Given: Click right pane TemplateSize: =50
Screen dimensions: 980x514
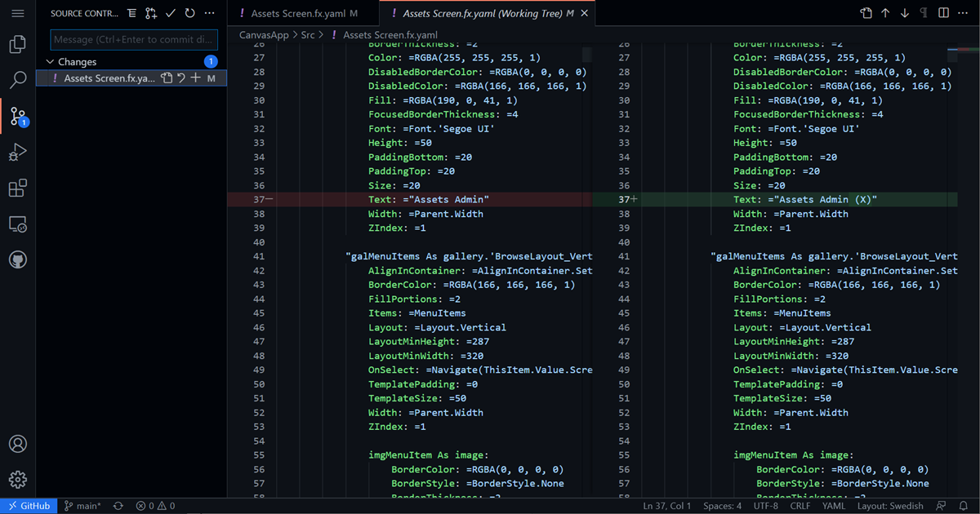Looking at the screenshot, I should (782, 398).
